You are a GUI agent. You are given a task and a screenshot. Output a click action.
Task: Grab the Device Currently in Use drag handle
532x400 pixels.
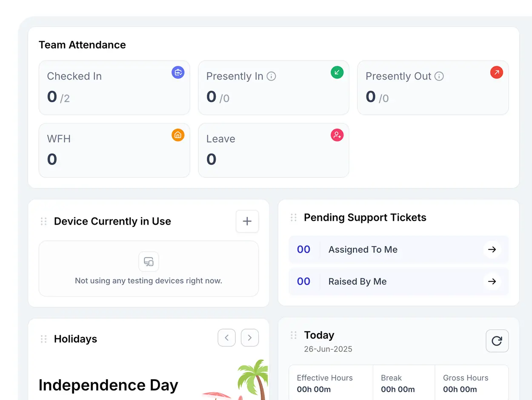43,221
